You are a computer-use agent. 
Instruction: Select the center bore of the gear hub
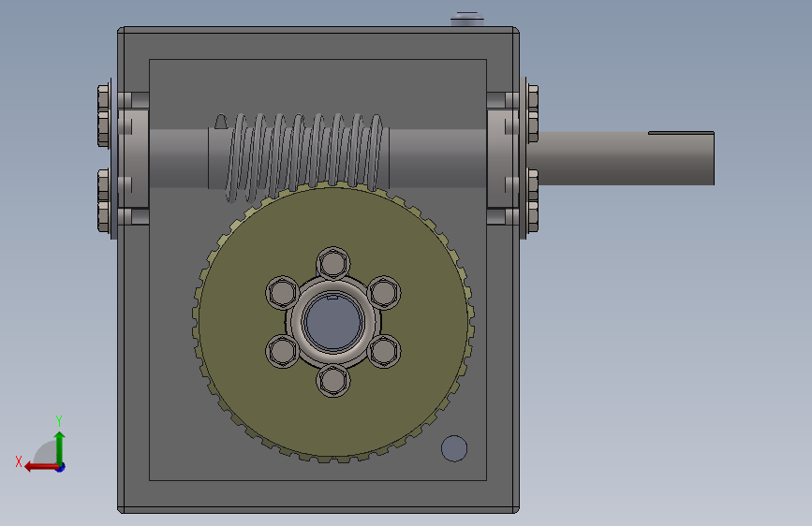(x=333, y=321)
